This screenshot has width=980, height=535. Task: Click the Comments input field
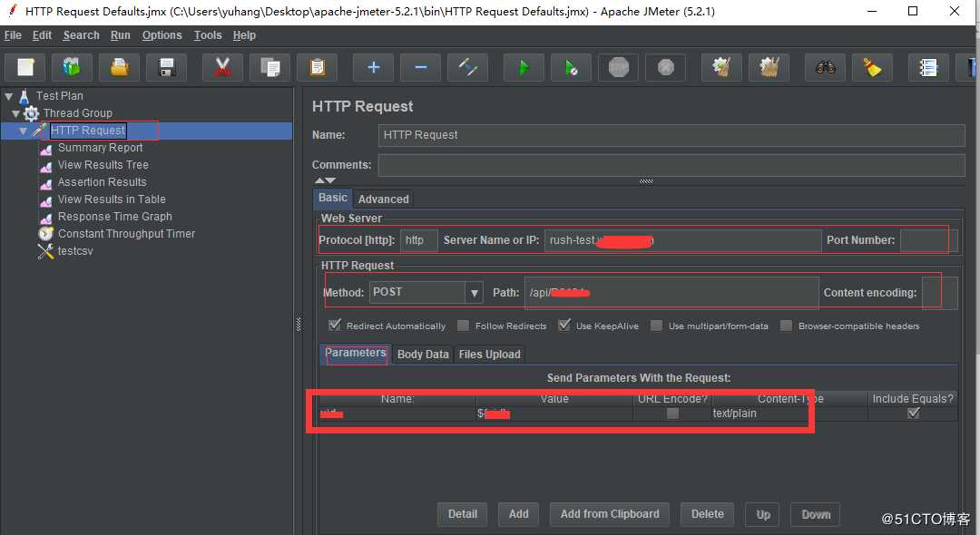(671, 165)
